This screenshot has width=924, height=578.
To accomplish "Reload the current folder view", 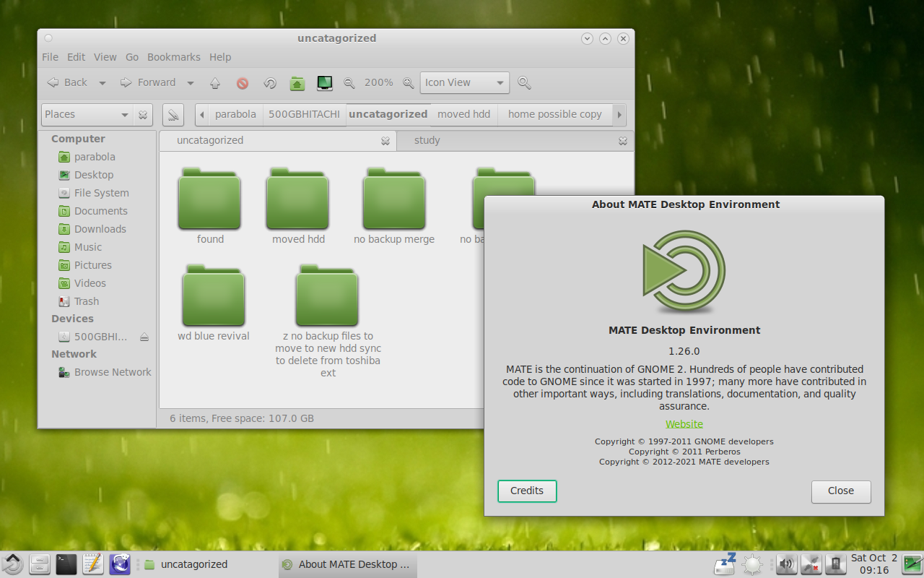I will (x=270, y=83).
